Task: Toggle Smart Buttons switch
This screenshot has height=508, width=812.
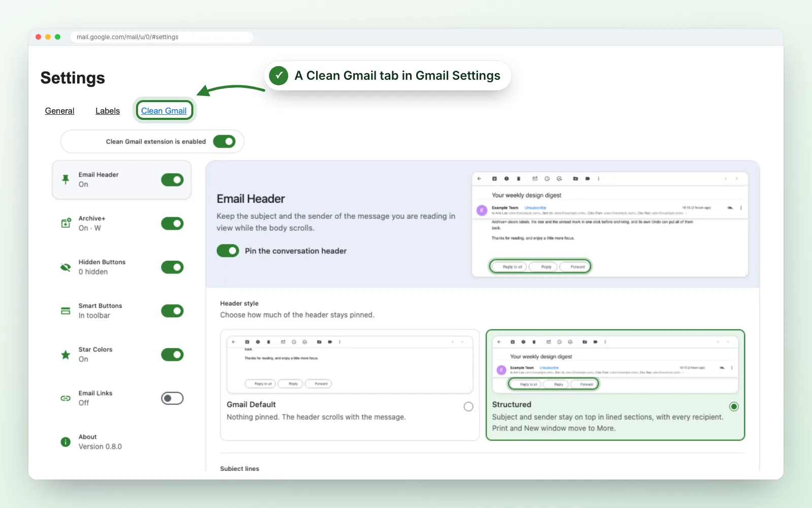Action: click(173, 311)
